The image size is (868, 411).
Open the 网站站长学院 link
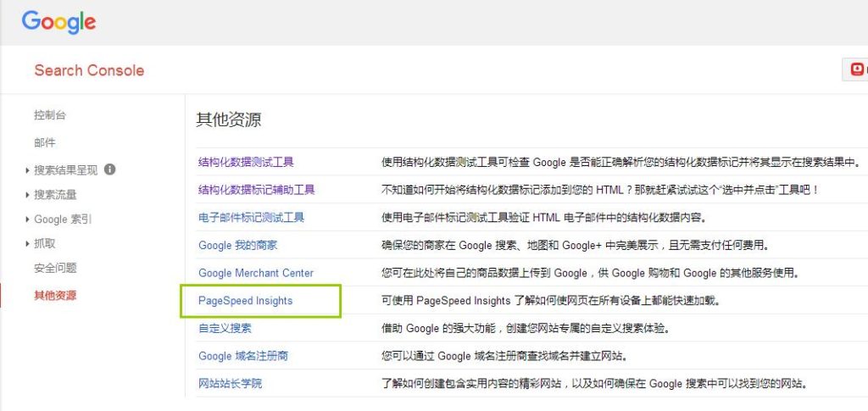(x=231, y=383)
